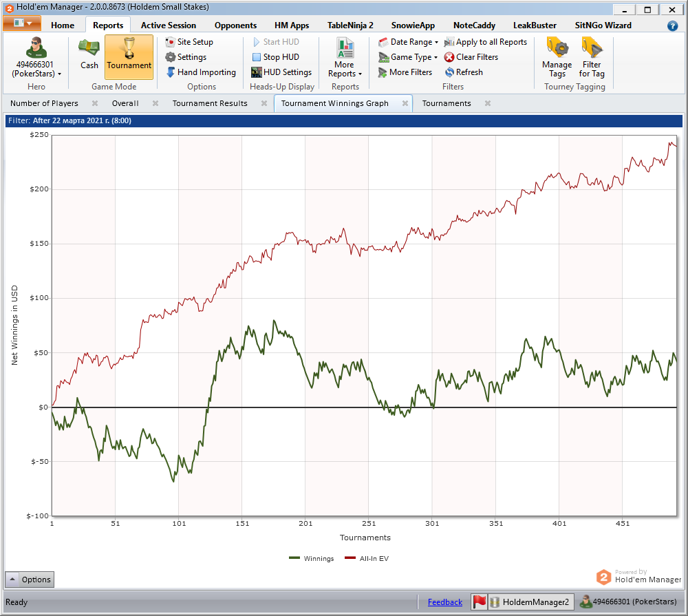Close the Tournaments report tab
688x616 pixels.
click(x=488, y=104)
